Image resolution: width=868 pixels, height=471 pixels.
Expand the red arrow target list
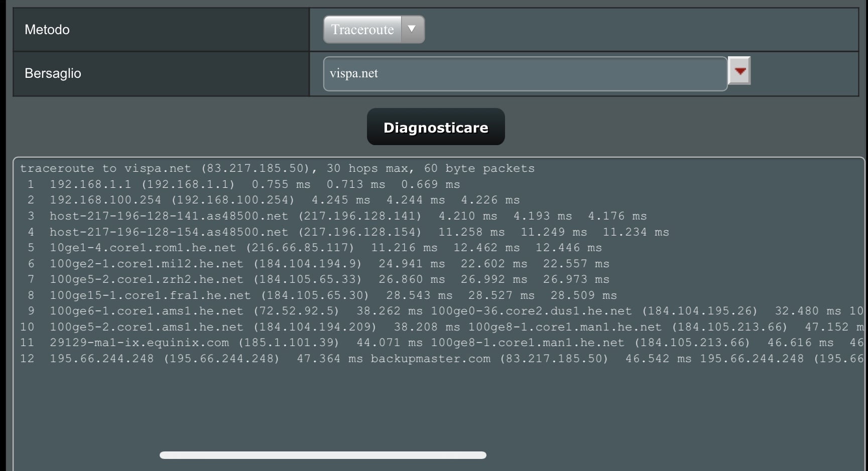(x=739, y=71)
